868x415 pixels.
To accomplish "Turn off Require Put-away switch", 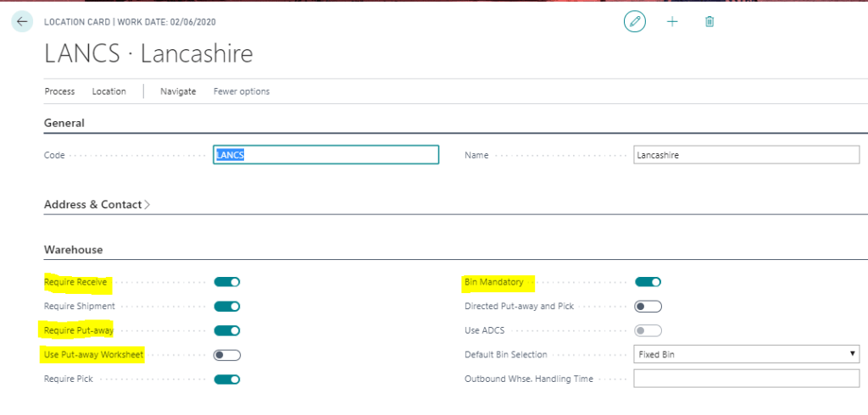I will click(x=227, y=330).
